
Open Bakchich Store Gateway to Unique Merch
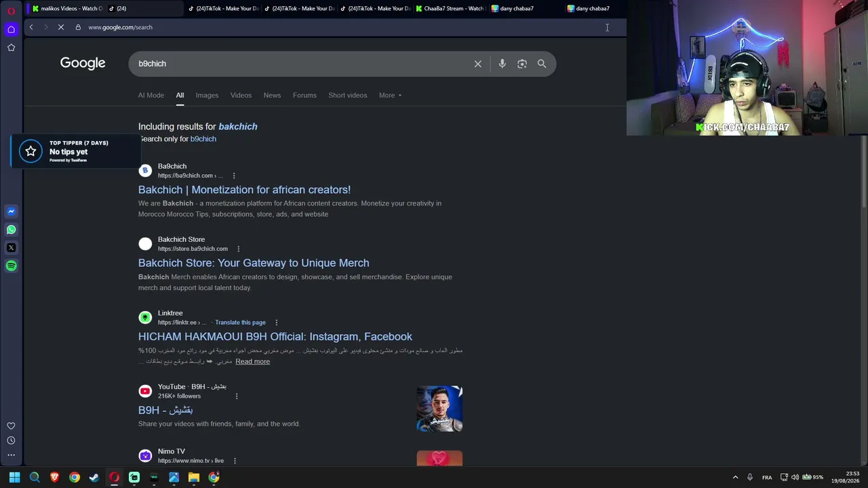click(x=254, y=263)
